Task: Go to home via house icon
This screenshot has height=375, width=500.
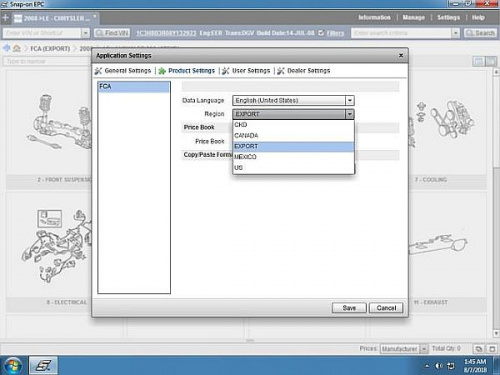Action: coord(17,48)
